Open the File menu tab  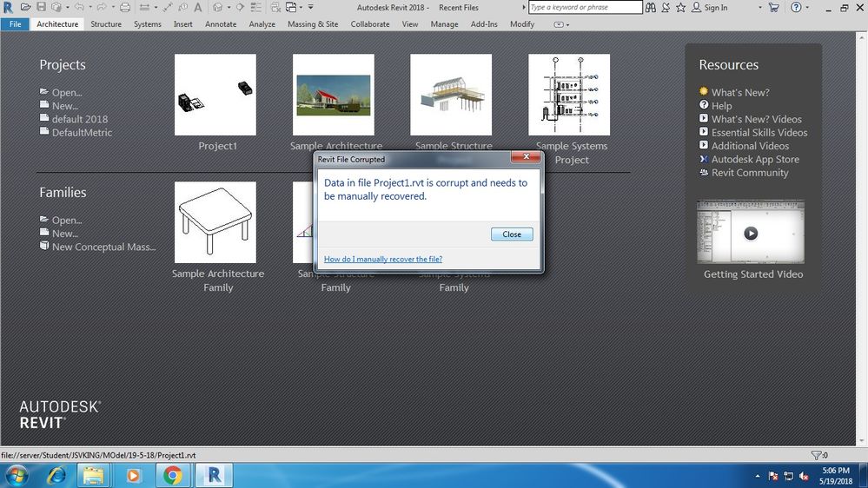point(15,23)
